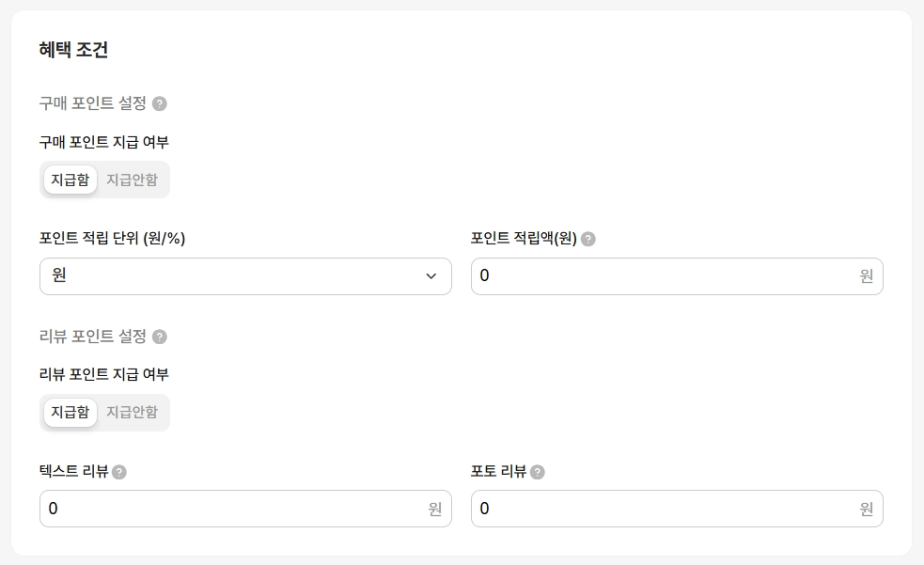The height and width of the screenshot is (565, 924).
Task: Click the 텍스트 리뷰 amount input box
Action: (235, 509)
